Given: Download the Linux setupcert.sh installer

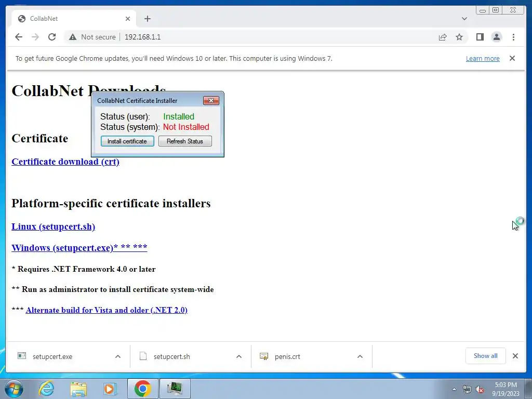Looking at the screenshot, I should pos(54,227).
